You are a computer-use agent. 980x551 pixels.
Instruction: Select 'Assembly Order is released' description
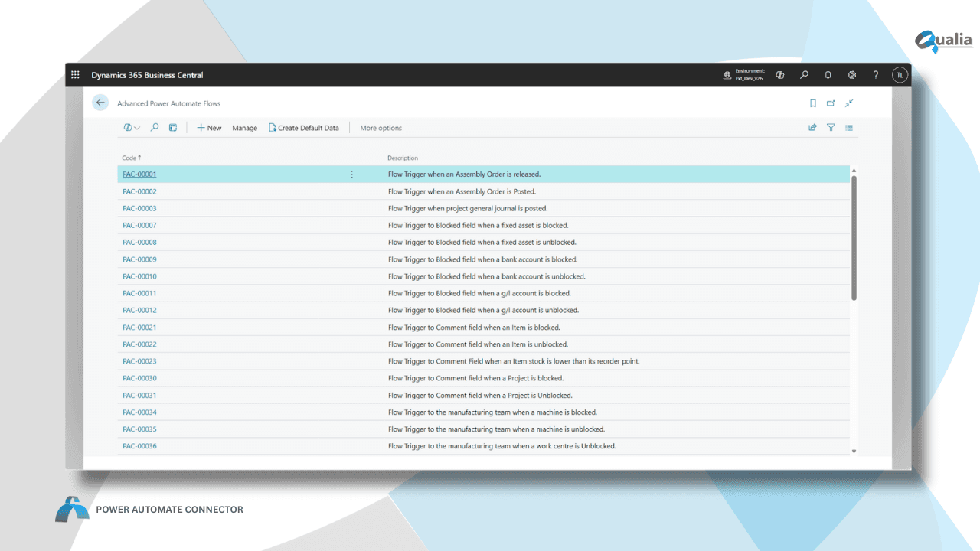(464, 174)
